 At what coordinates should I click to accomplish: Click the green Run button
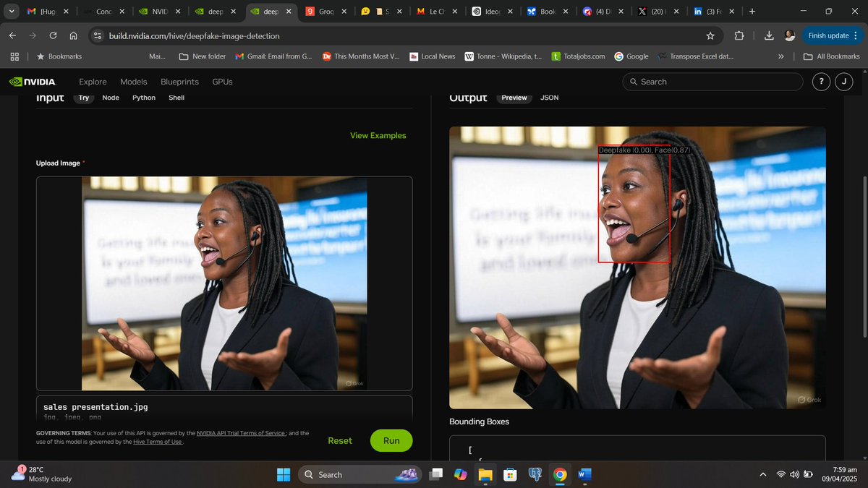click(x=391, y=440)
